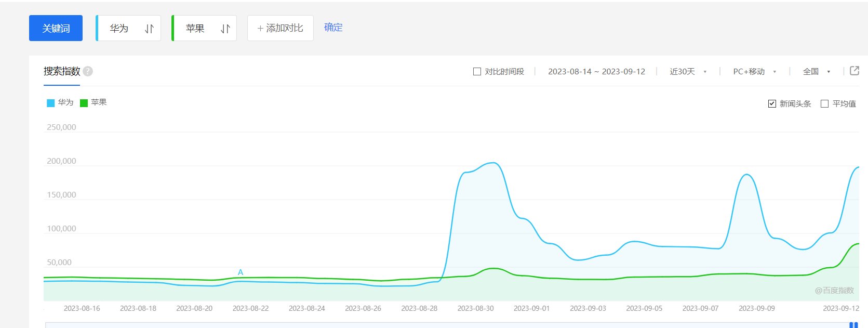Image resolution: width=868 pixels, height=328 pixels.
Task: Enable the 平均值 checkbox
Action: click(824, 104)
